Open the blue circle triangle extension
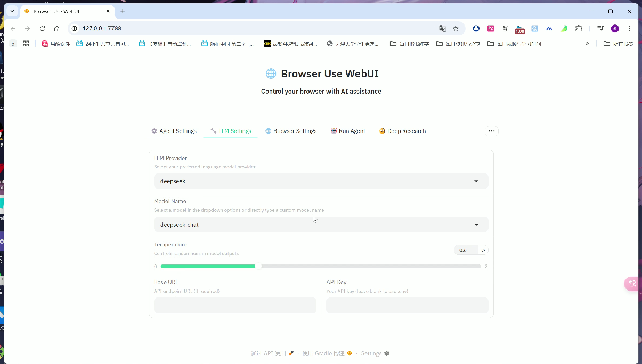The image size is (642, 364). [x=476, y=28]
